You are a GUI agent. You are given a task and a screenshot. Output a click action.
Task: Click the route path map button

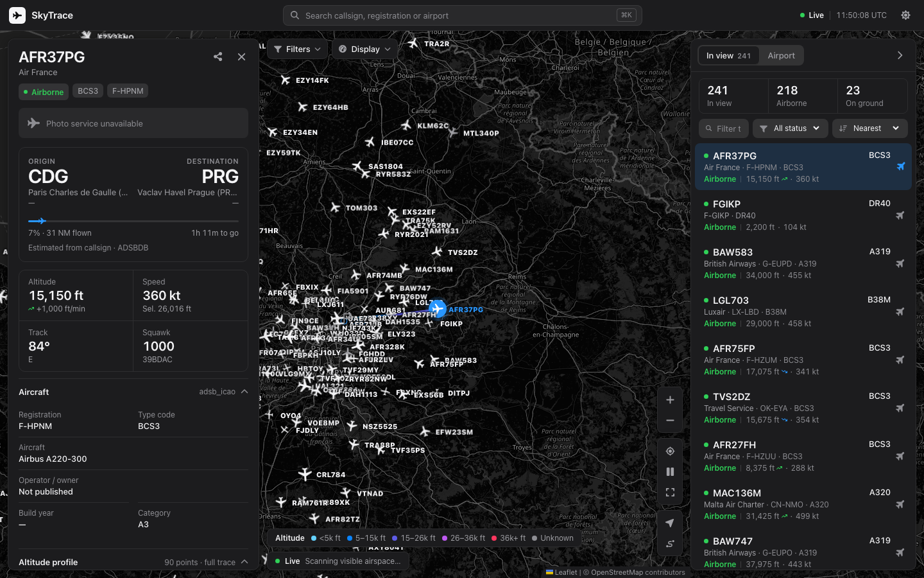(x=670, y=544)
